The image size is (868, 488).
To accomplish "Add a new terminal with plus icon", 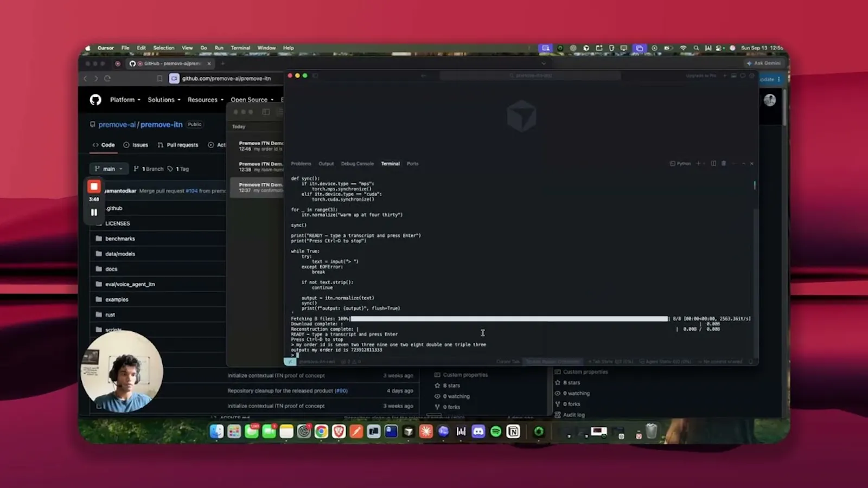I will (698, 163).
